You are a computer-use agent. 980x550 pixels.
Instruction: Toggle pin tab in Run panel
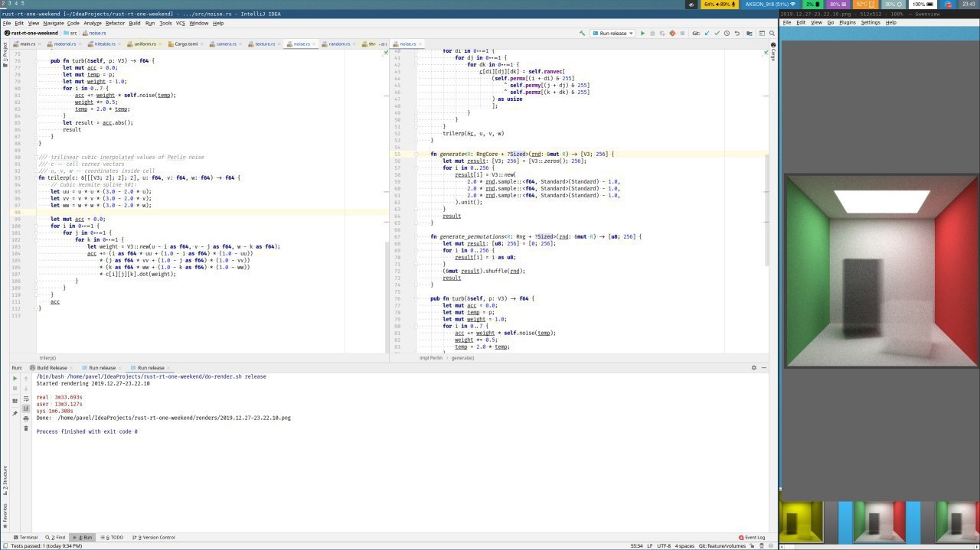(x=15, y=413)
